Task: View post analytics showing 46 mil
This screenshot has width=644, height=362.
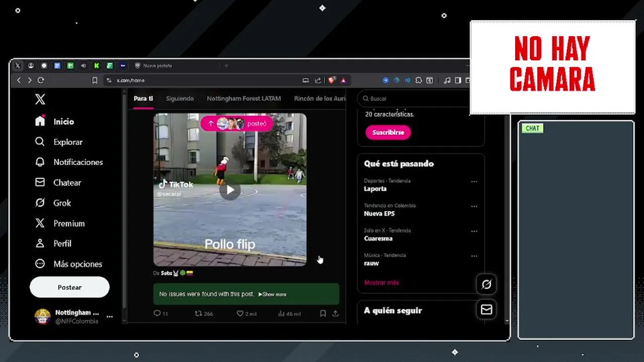Action: click(x=289, y=314)
